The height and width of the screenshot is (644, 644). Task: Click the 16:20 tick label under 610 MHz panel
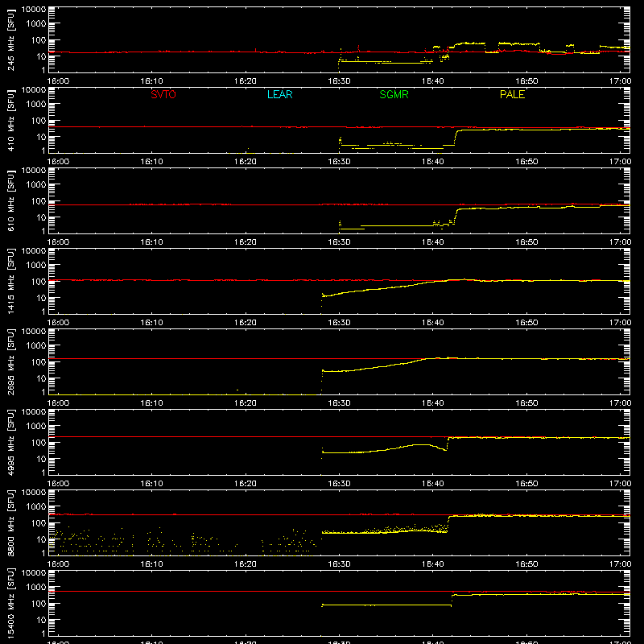pyautogui.click(x=246, y=242)
